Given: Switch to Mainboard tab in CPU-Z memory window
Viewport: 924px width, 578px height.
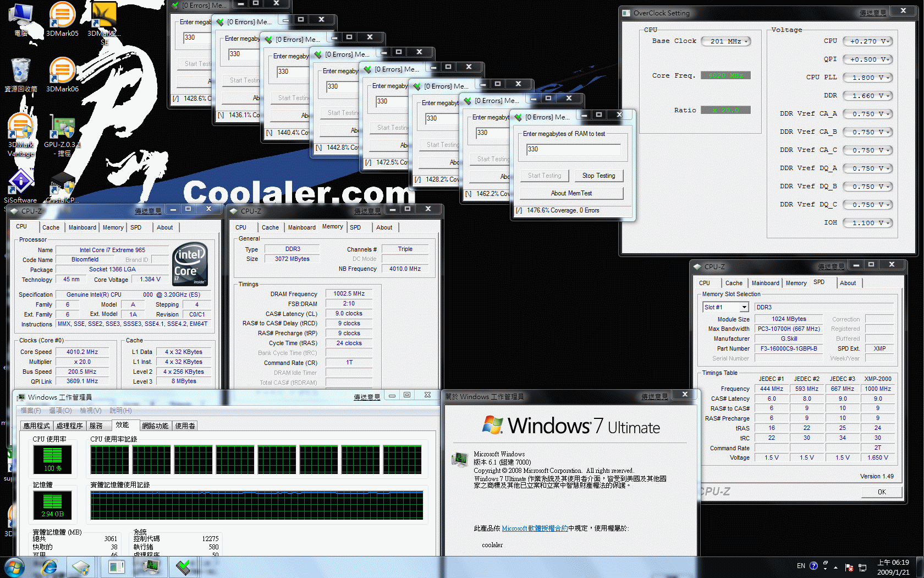Looking at the screenshot, I should tap(302, 227).
